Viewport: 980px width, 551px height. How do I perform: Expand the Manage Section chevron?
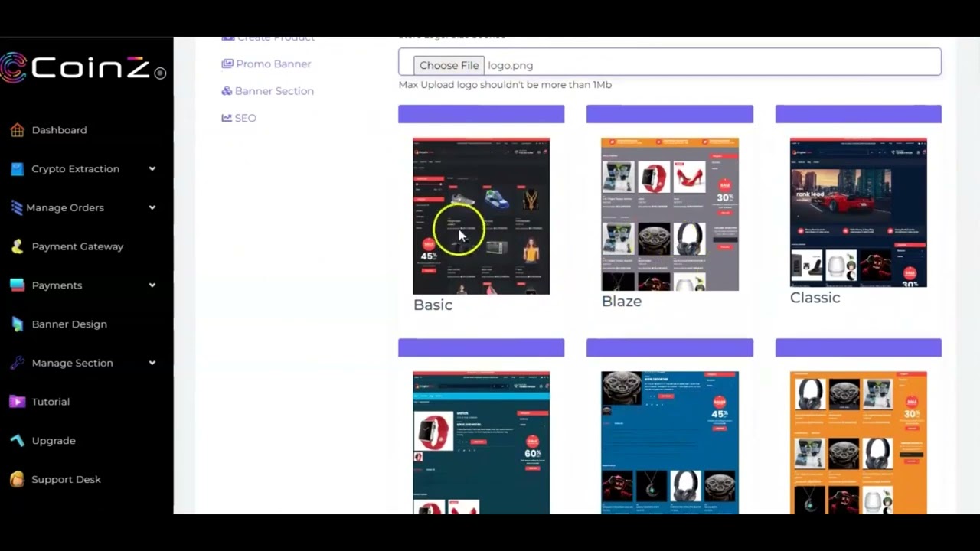point(152,363)
